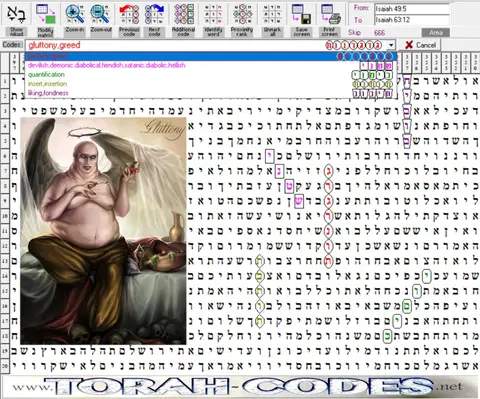Click the 'Print screen' label button
The width and height of the screenshot is (480, 399).
click(330, 32)
